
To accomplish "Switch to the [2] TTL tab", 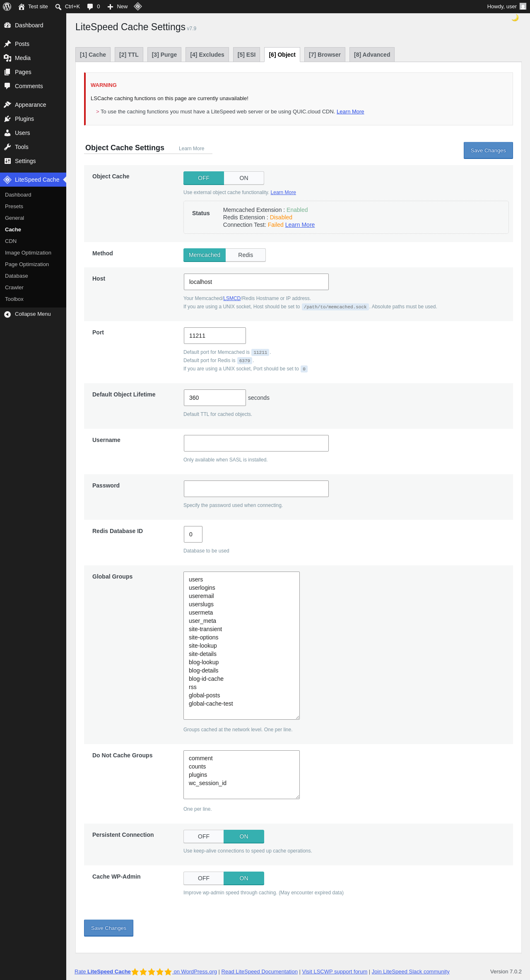I will coord(129,55).
